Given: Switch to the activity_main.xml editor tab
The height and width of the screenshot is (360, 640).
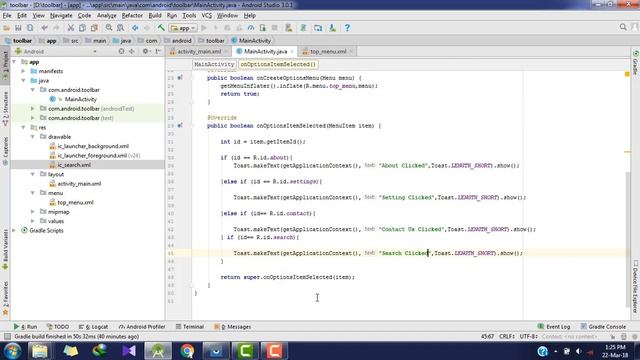Looking at the screenshot, I should click(199, 51).
